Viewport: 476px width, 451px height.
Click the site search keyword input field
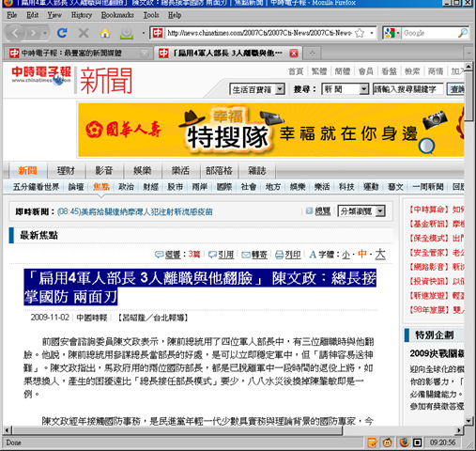[408, 89]
